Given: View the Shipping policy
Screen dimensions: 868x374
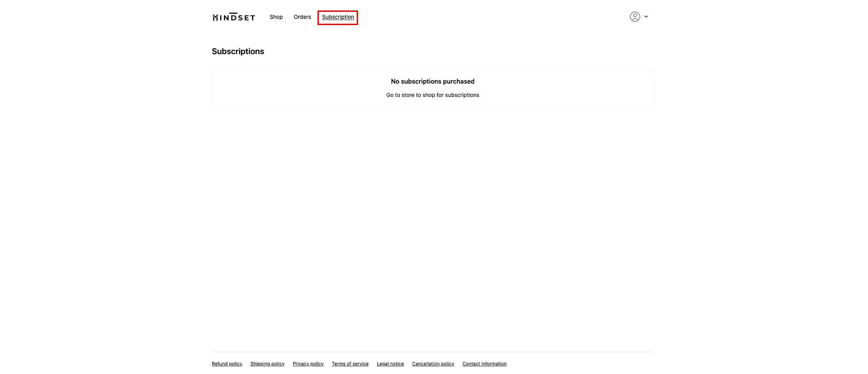Looking at the screenshot, I should pyautogui.click(x=267, y=364).
